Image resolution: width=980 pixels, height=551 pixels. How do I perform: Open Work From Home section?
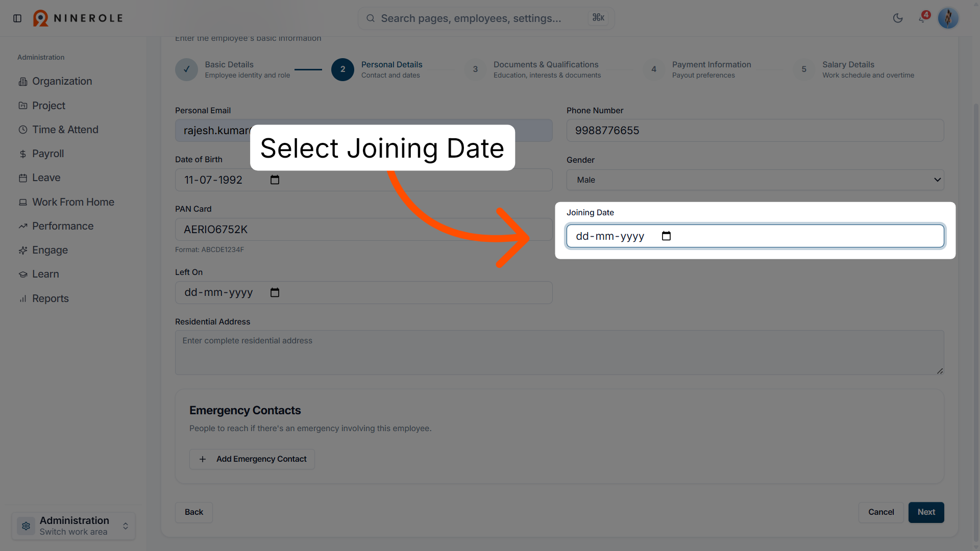pos(73,202)
